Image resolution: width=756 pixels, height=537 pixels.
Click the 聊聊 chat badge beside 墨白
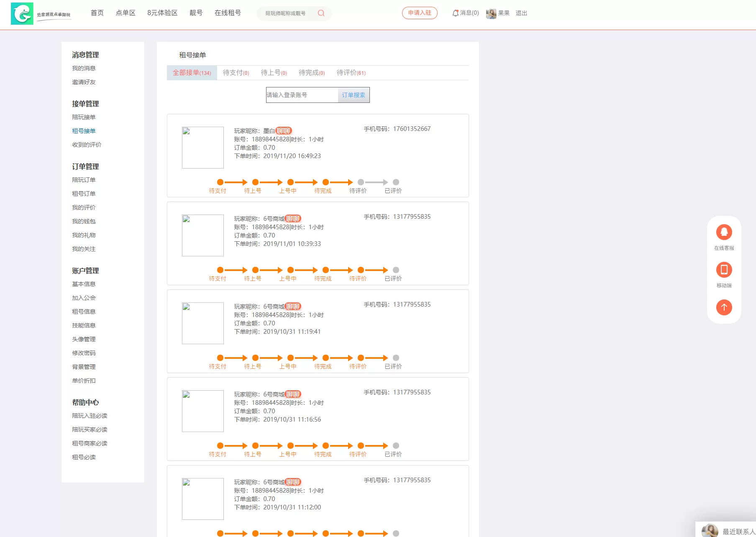click(284, 131)
